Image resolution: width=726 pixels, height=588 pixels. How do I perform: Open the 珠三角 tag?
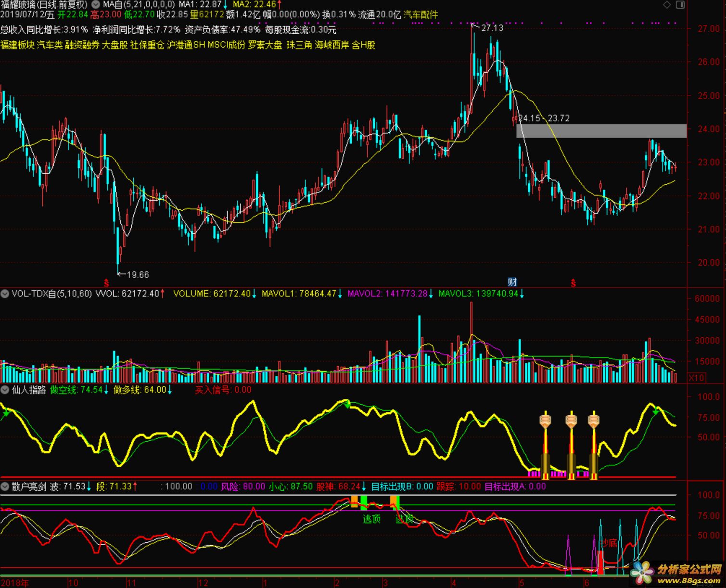pos(299,45)
